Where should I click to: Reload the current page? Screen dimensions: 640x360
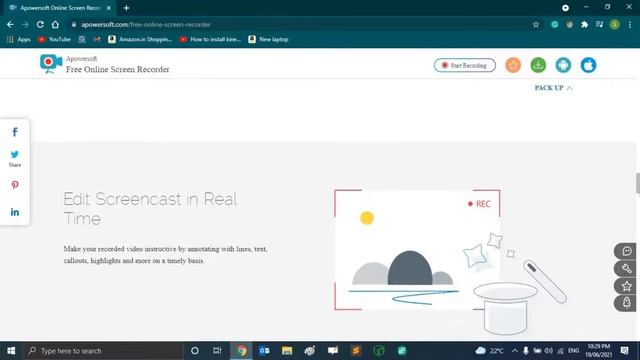pos(40,24)
